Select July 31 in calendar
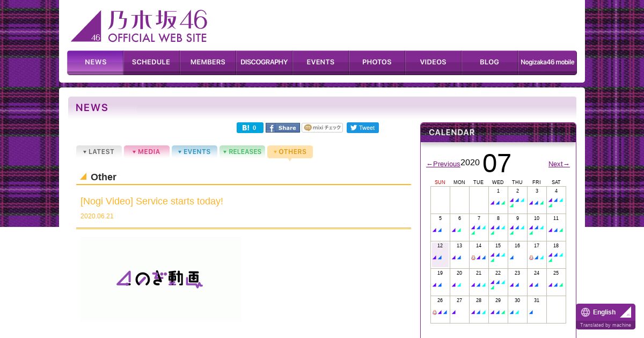This screenshot has height=338, width=644. 537,310
